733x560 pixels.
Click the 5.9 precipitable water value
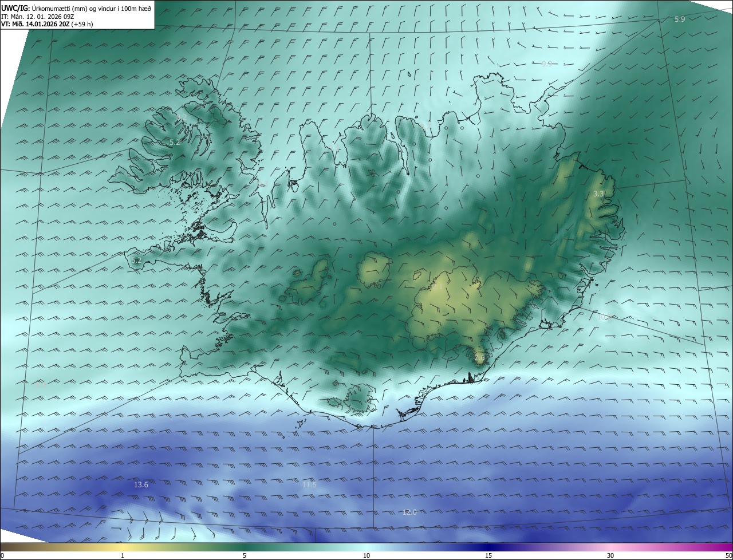pyautogui.click(x=680, y=19)
